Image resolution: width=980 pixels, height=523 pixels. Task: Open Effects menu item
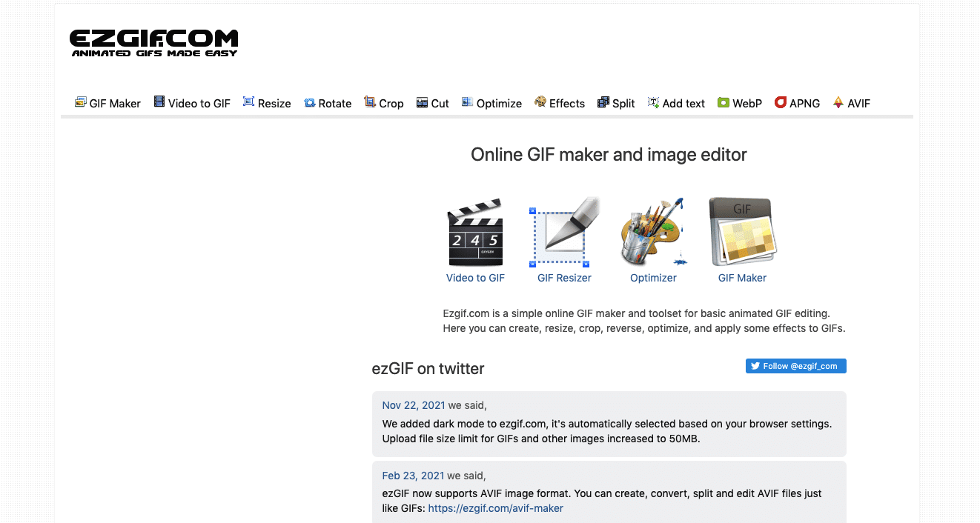[560, 103]
